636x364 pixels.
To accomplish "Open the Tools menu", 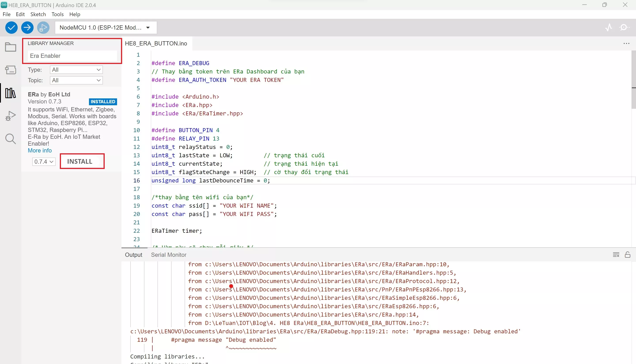I will (58, 14).
